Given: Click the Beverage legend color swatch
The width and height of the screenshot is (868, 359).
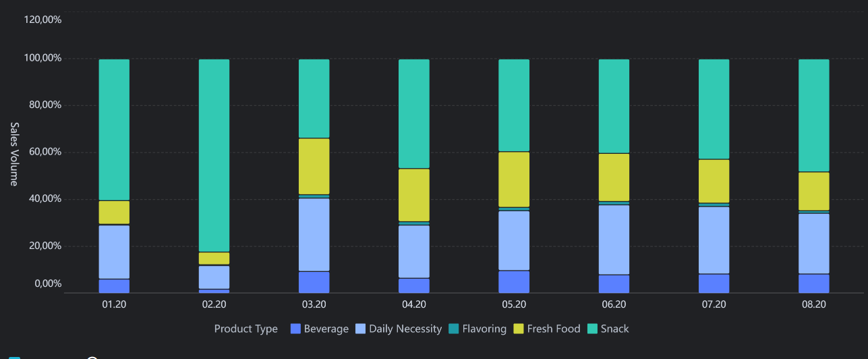Looking at the screenshot, I should click(295, 329).
